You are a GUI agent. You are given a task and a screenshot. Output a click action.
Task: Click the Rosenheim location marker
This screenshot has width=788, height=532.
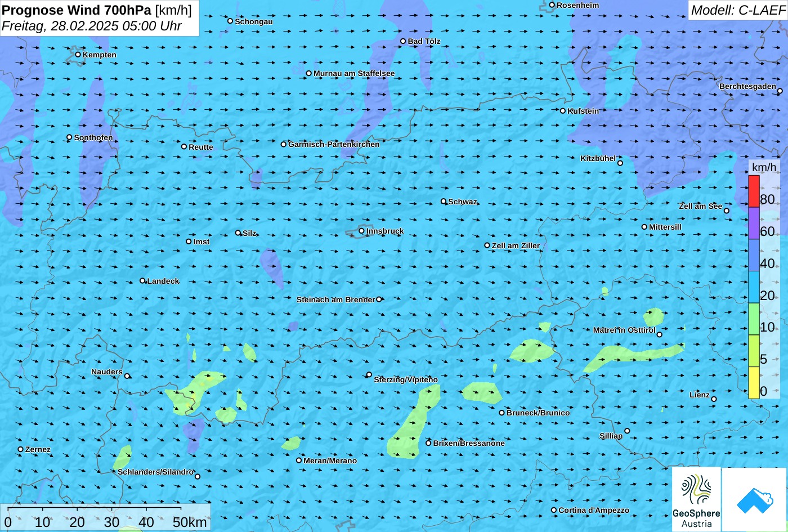point(552,5)
